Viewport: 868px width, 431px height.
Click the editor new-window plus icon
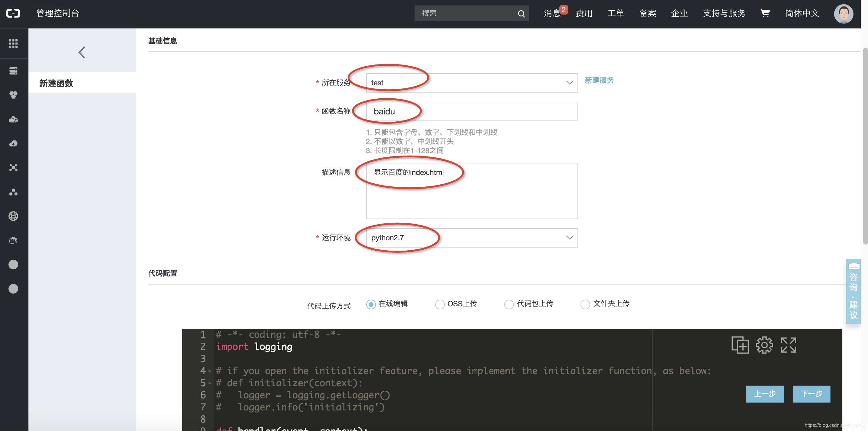(x=740, y=345)
